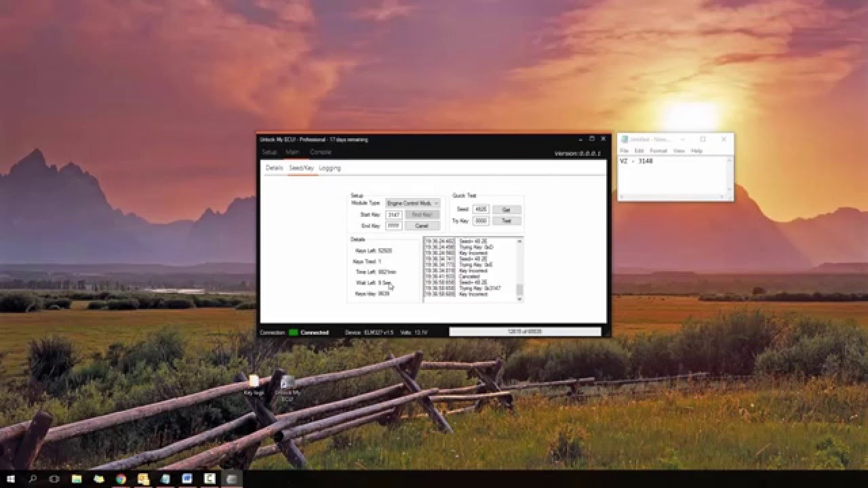Click the Seed input field
This screenshot has width=868, height=488.
pyautogui.click(x=481, y=209)
